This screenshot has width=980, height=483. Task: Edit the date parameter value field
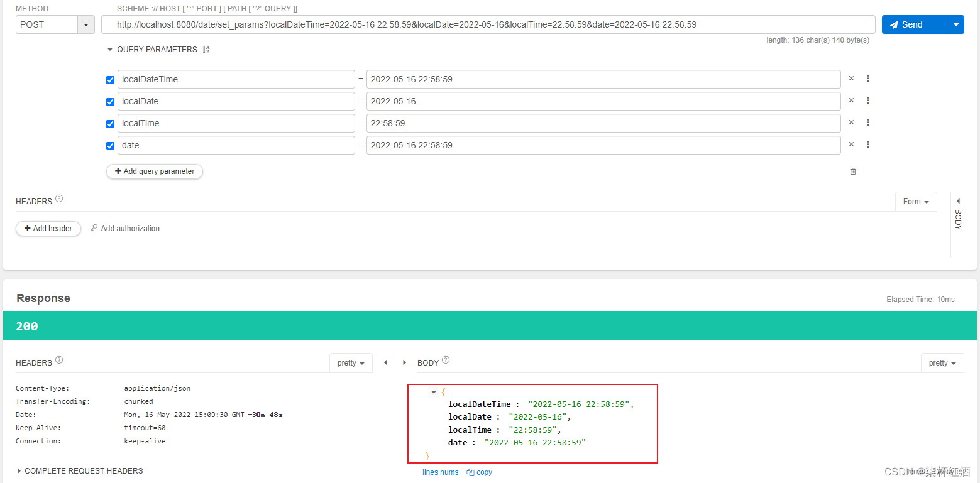[x=603, y=145]
